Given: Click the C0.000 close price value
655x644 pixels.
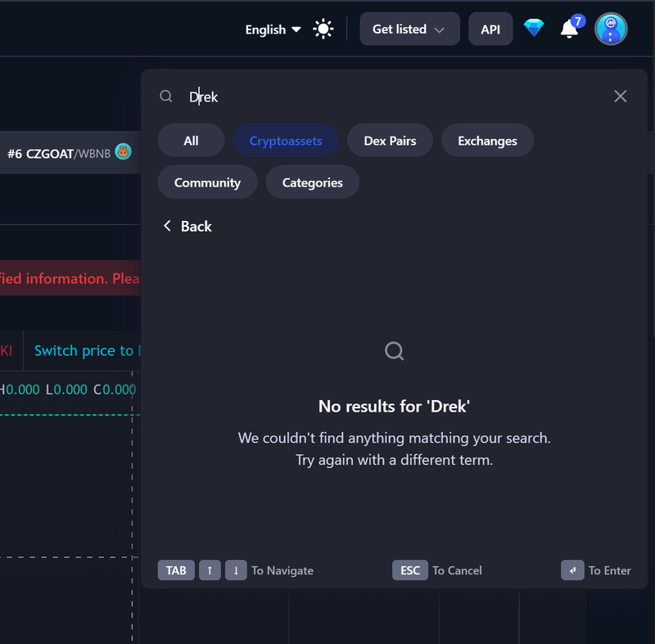Looking at the screenshot, I should 115,390.
